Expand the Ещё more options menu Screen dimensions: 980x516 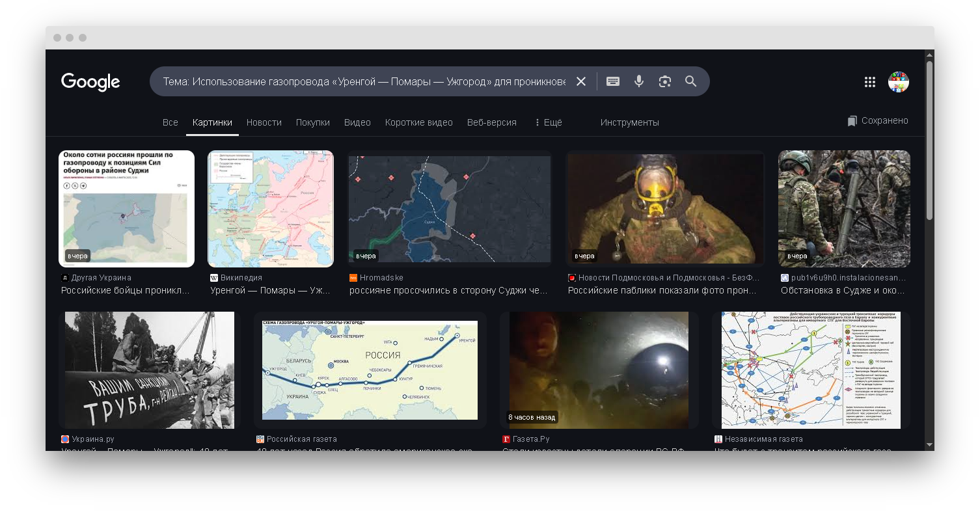point(548,122)
